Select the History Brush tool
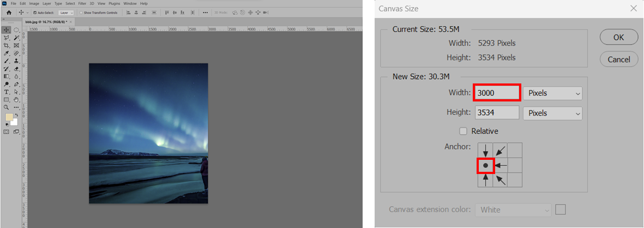 (x=6, y=69)
